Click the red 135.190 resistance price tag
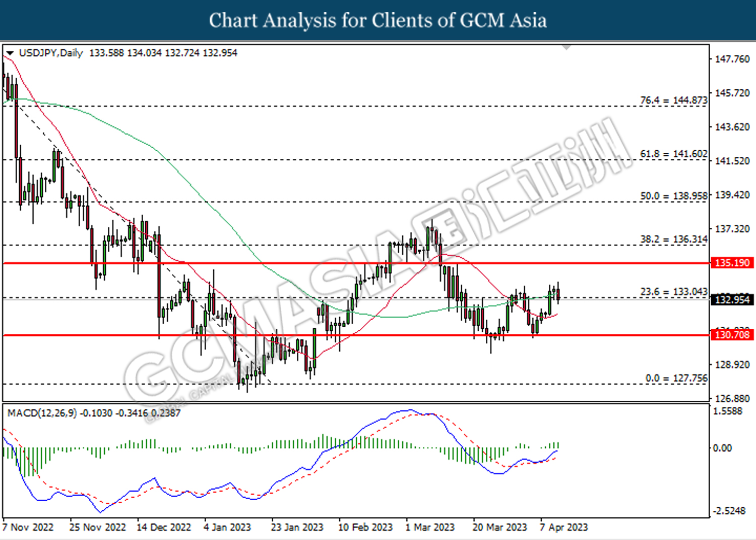This screenshot has width=756, height=540. (732, 263)
